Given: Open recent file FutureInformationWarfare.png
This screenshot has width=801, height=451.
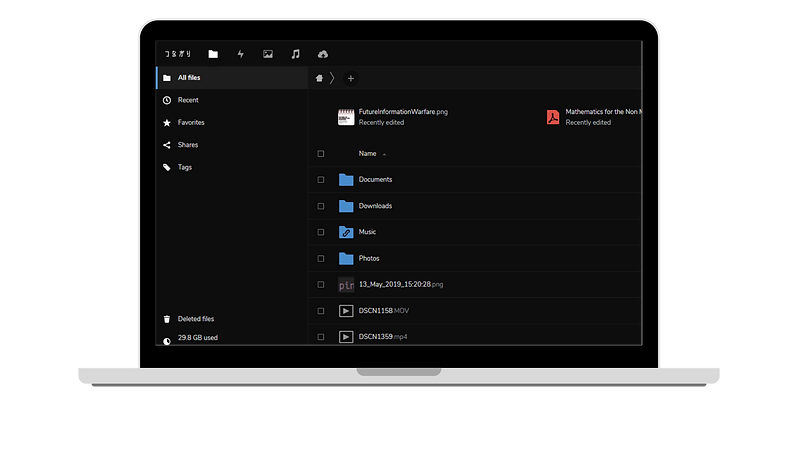Looking at the screenshot, I should (x=403, y=112).
